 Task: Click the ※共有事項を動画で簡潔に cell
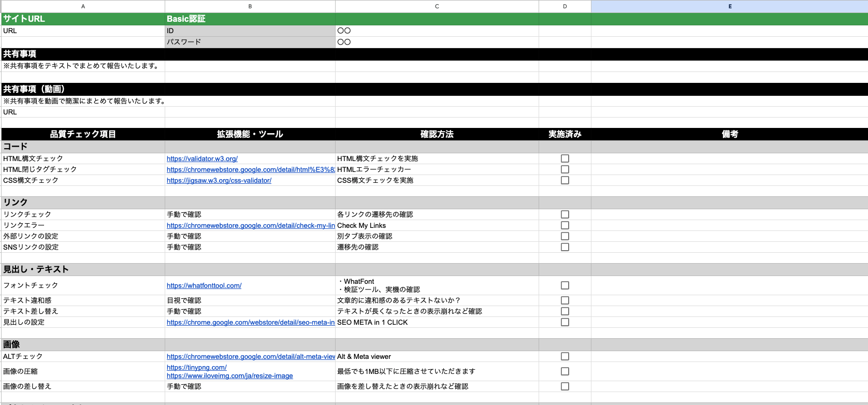(x=83, y=101)
